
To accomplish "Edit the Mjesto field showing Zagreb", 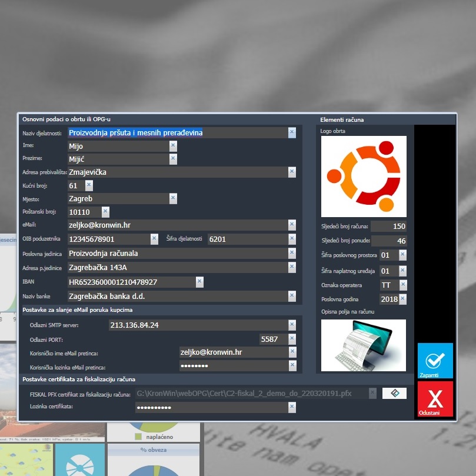I will coord(118,198).
